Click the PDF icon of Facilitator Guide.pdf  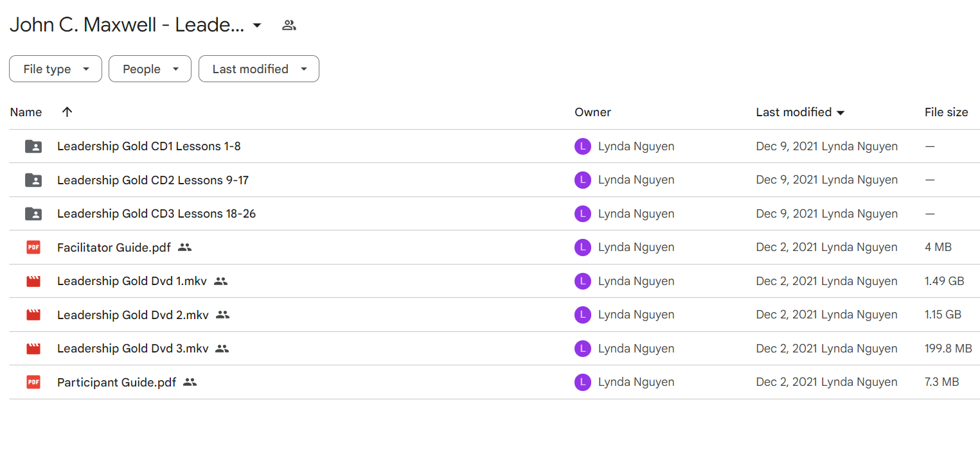pos(33,247)
